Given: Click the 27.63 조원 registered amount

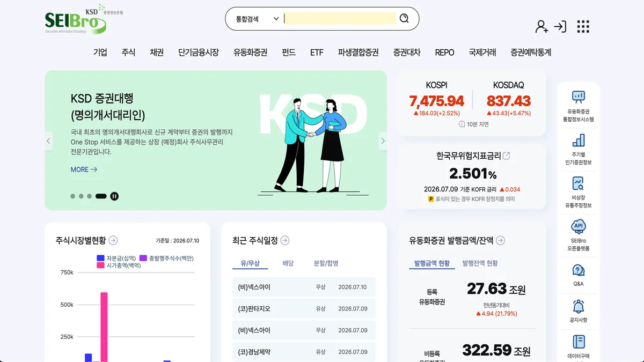Looking at the screenshot, I should (496, 289).
